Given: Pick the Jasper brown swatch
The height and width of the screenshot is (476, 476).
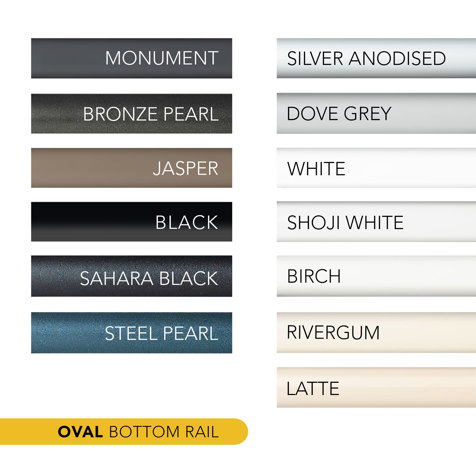Looking at the screenshot, I should [x=131, y=168].
